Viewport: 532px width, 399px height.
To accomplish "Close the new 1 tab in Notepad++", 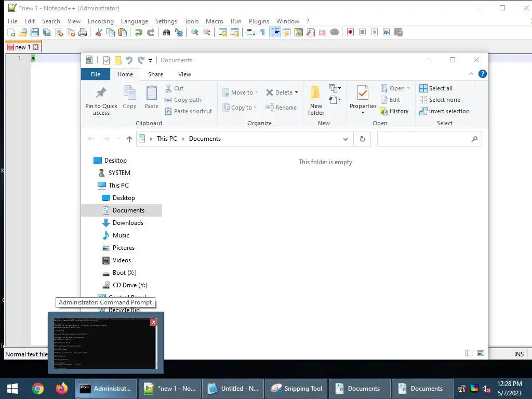I will click(x=36, y=47).
